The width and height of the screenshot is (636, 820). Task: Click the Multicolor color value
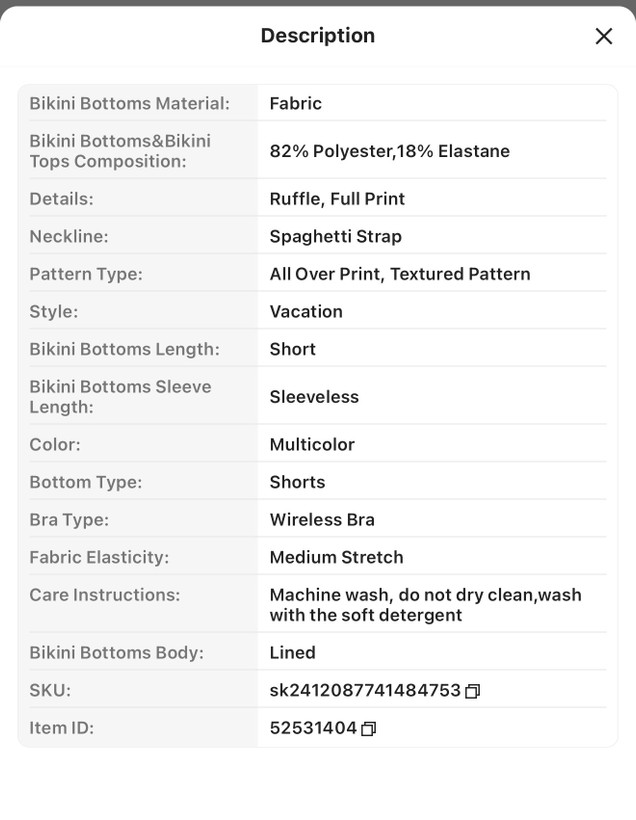click(x=312, y=445)
